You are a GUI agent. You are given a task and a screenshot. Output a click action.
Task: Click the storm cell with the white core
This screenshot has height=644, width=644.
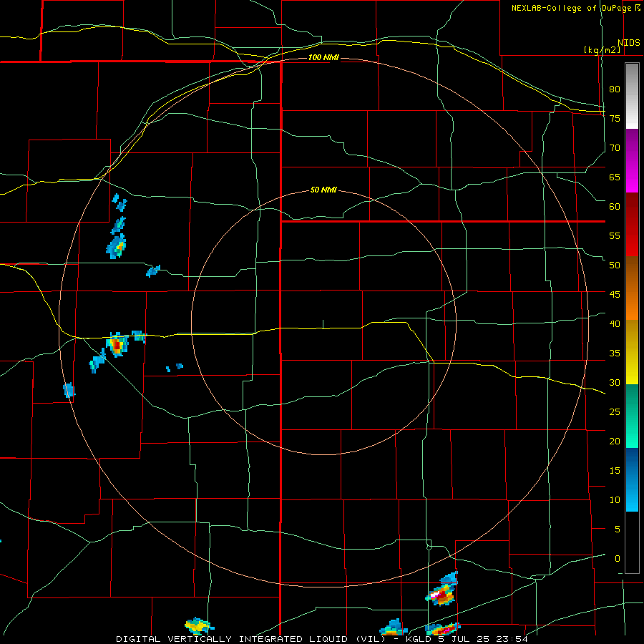[441, 590]
